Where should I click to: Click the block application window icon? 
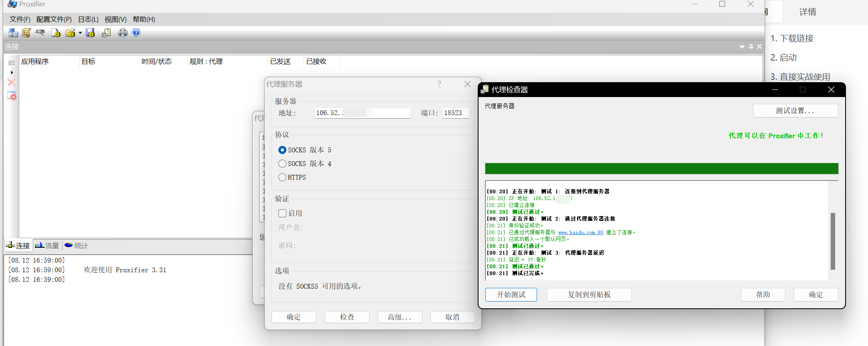pyautogui.click(x=12, y=95)
